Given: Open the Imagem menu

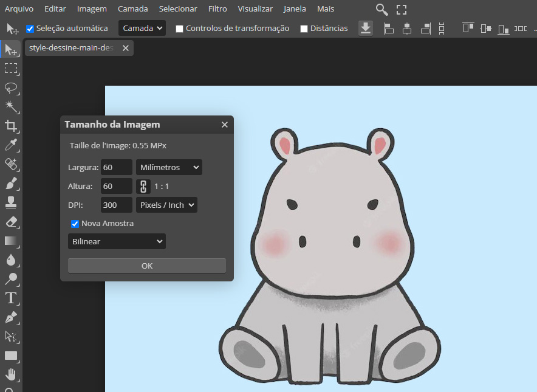Looking at the screenshot, I should click(x=92, y=9).
